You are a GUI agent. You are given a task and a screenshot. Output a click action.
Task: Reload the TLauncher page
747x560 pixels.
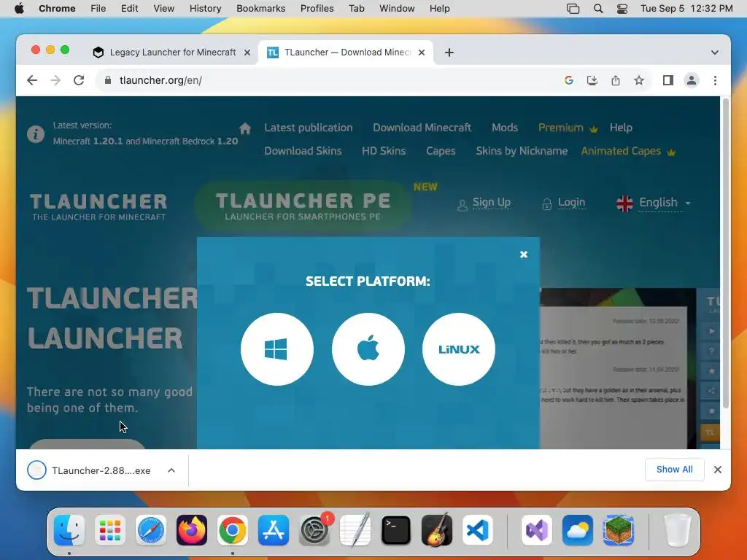79,80
